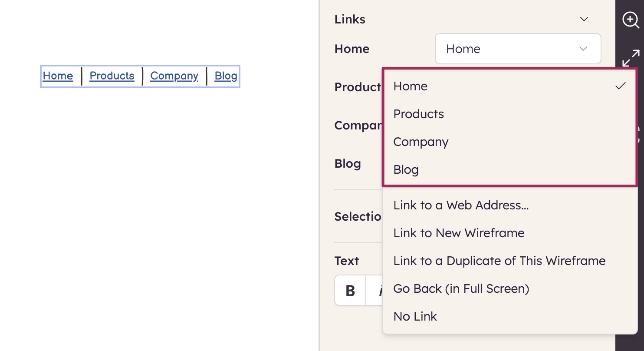This screenshot has height=351, width=644.
Task: Click the Blog link on the canvas
Action: tap(226, 76)
